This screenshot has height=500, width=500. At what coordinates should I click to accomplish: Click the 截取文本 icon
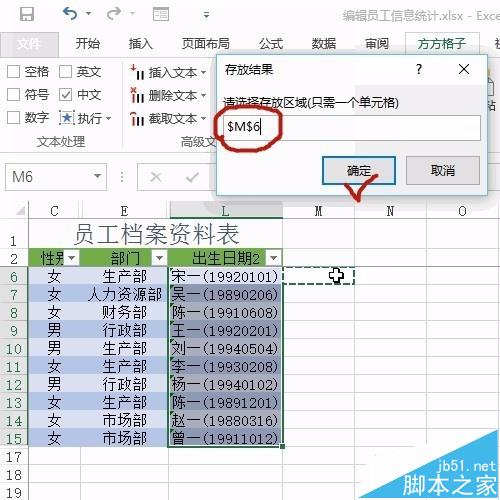tap(137, 119)
